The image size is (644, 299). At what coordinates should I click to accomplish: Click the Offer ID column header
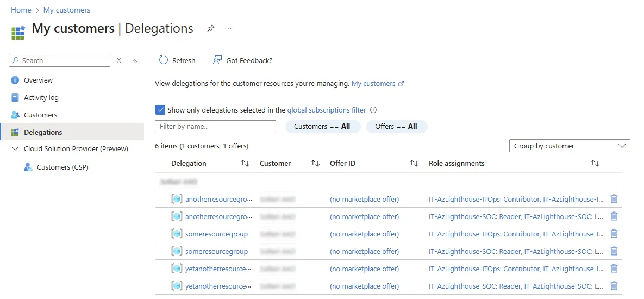click(x=342, y=164)
